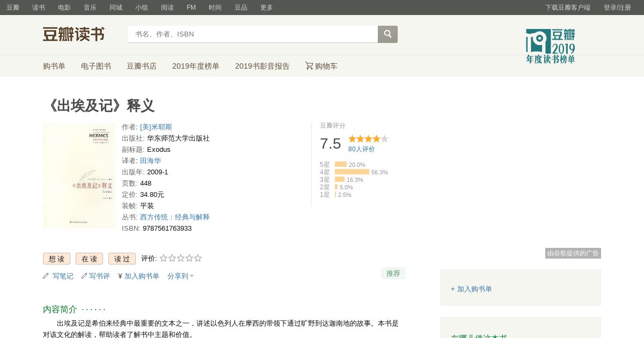Open 小组 in the top navigation
This screenshot has height=338, width=644.
142,8
